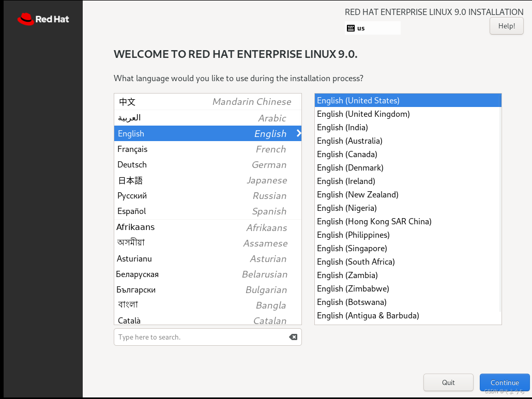The height and width of the screenshot is (399, 532).
Task: Choose English (Denmark) locale
Action: point(408,167)
